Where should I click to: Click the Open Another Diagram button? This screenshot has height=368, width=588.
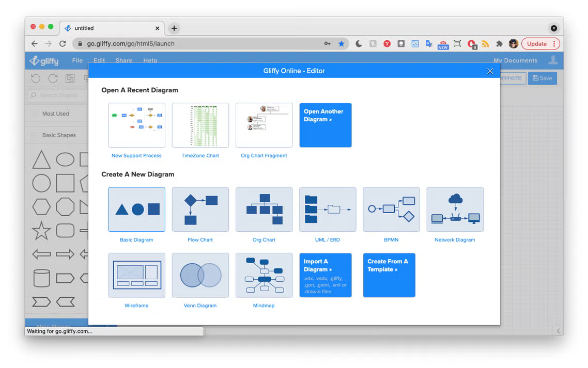pos(326,125)
